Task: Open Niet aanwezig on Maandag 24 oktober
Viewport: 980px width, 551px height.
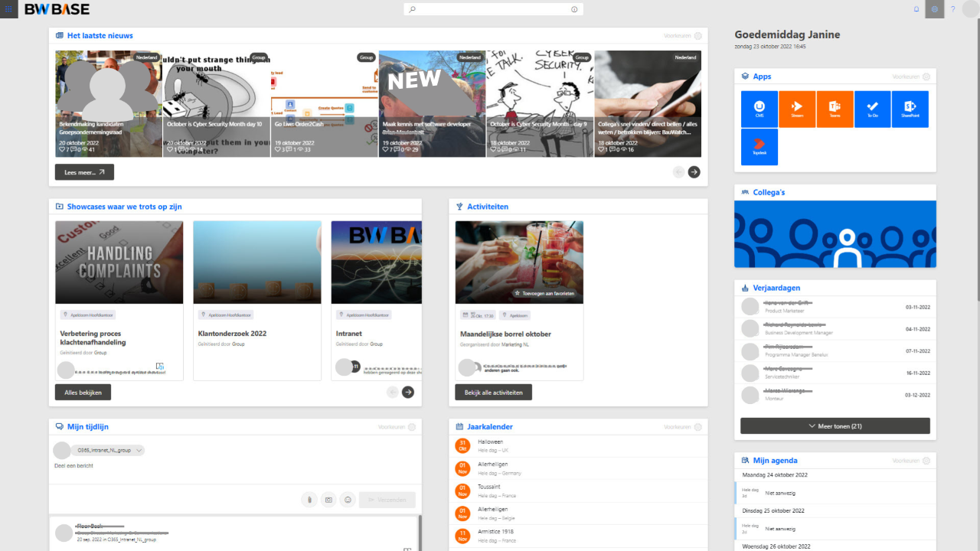Action: point(835,493)
